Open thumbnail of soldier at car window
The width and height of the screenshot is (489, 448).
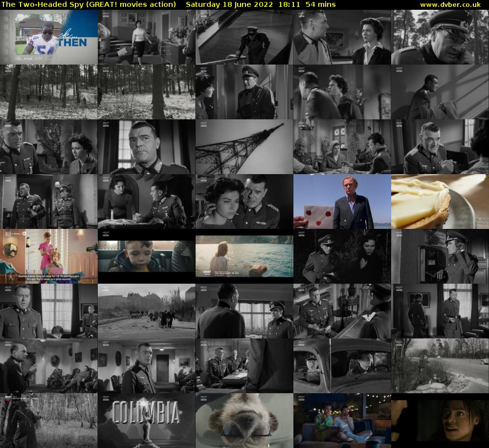342,366
